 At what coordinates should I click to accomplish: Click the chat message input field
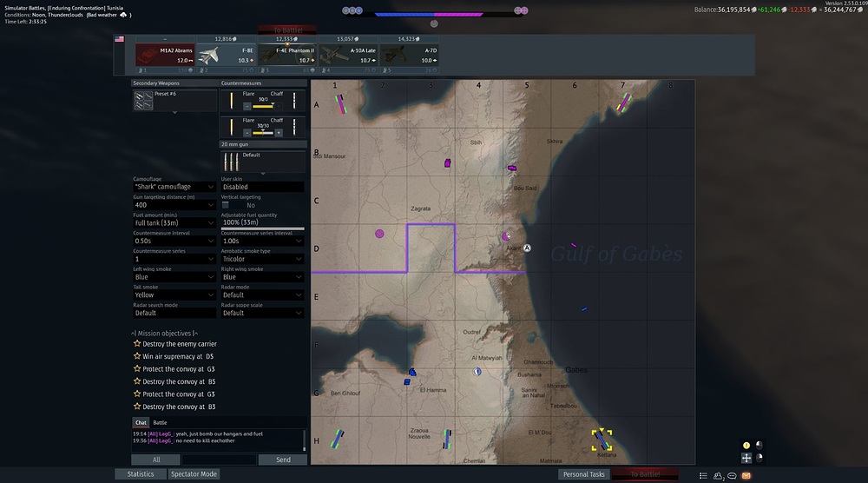tap(219, 460)
